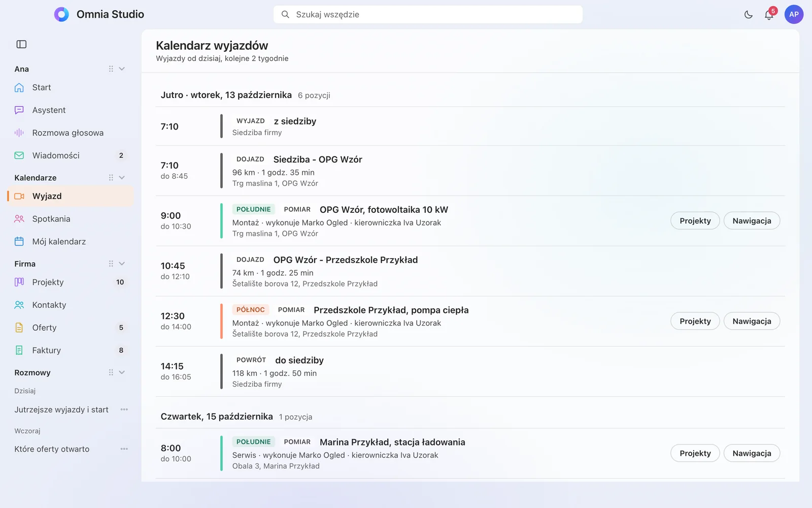This screenshot has width=812, height=508.
Task: Open Rozmowa głosowa voice icon
Action: (19, 133)
